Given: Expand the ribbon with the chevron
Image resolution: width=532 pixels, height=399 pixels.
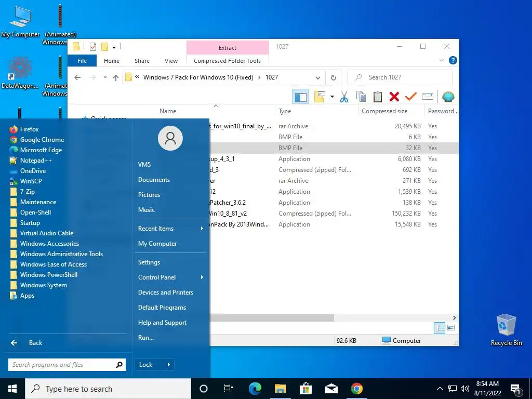Looking at the screenshot, I should pyautogui.click(x=442, y=60).
